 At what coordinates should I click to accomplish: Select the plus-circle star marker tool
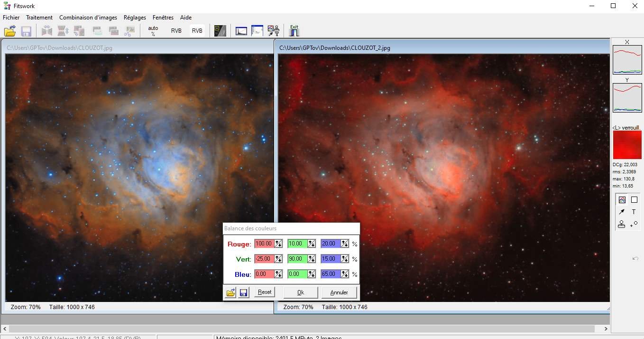(634, 224)
